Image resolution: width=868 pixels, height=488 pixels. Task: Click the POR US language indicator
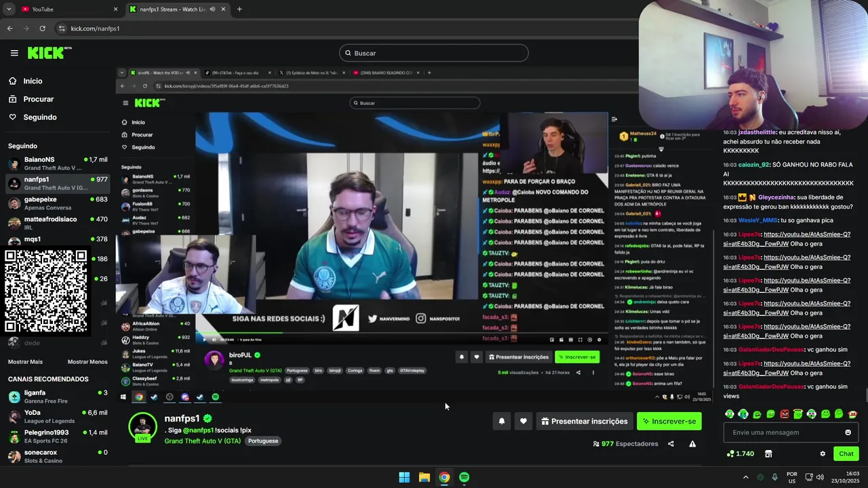[791, 477]
